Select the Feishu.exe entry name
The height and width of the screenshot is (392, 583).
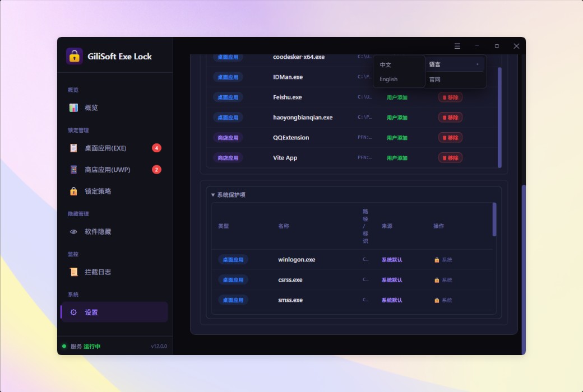(288, 97)
